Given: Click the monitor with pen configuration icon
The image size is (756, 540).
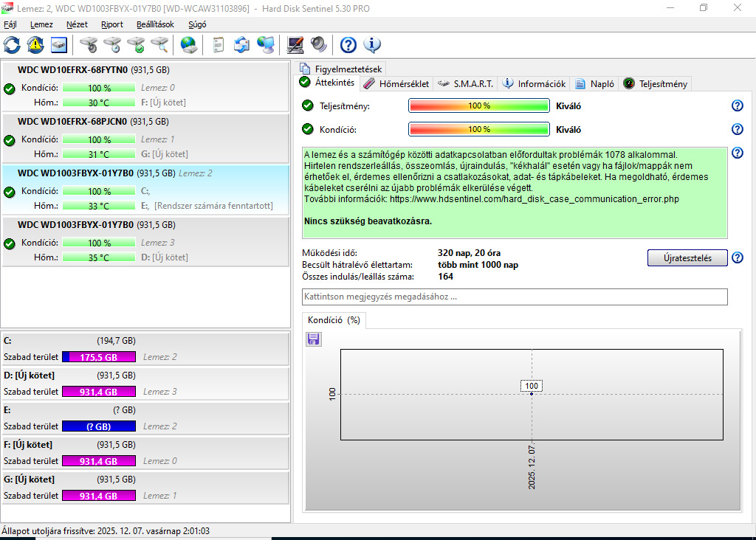Looking at the screenshot, I should [x=295, y=45].
